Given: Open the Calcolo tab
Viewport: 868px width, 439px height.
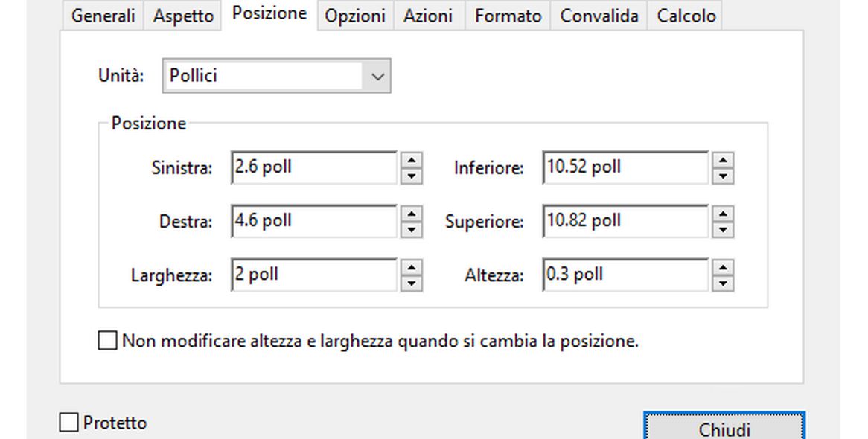Looking at the screenshot, I should (686, 16).
